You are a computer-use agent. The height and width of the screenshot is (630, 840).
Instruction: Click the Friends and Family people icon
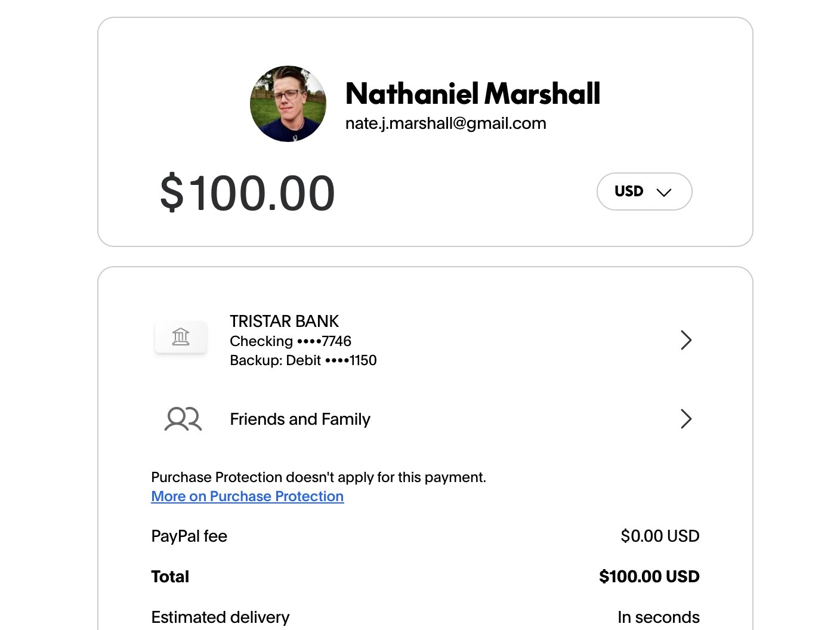click(x=183, y=419)
